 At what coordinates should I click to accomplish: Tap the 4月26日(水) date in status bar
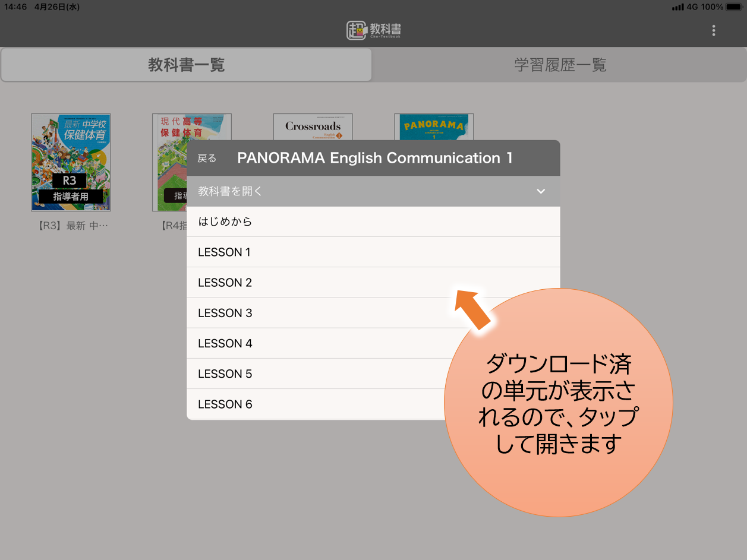point(57,7)
